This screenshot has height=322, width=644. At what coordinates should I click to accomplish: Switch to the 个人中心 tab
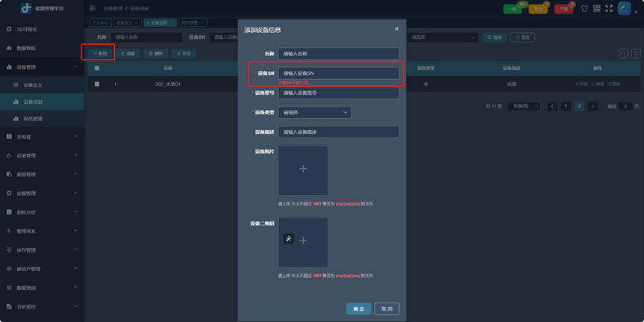100,22
